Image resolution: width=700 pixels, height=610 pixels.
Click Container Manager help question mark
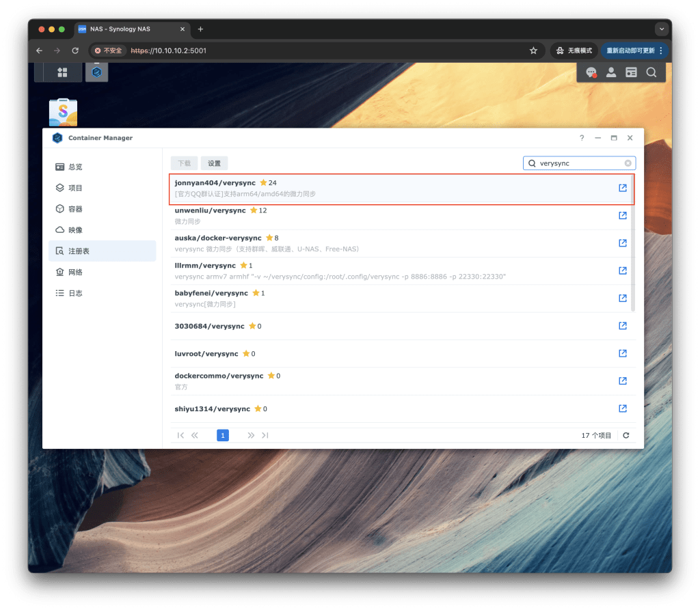point(582,138)
